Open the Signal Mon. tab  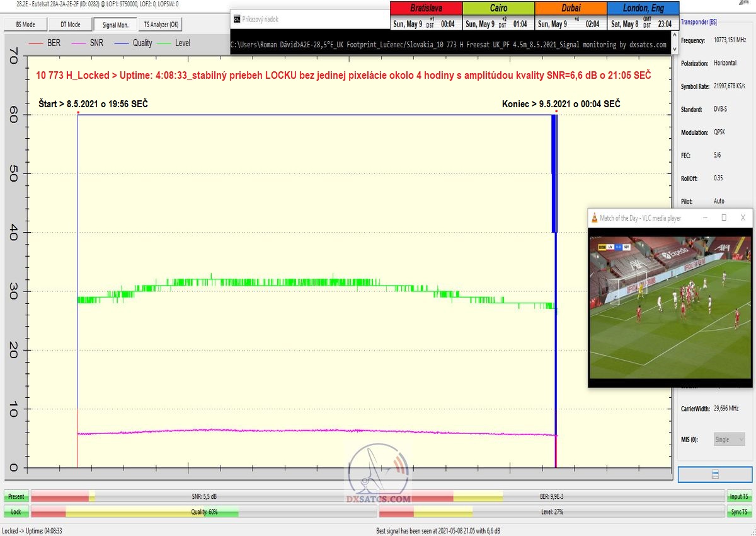coord(115,25)
